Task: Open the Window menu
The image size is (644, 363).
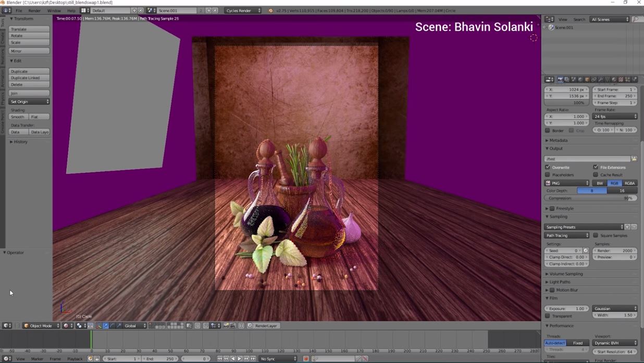Action: [54, 10]
